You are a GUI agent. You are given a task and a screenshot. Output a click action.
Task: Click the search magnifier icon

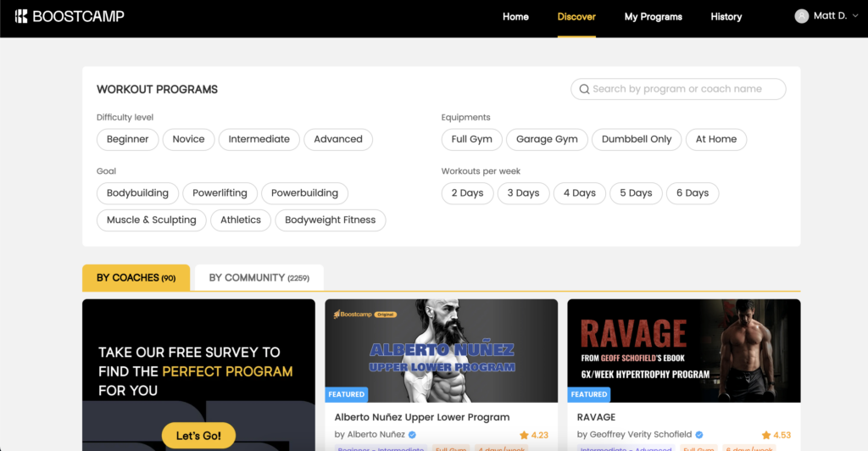click(x=584, y=89)
